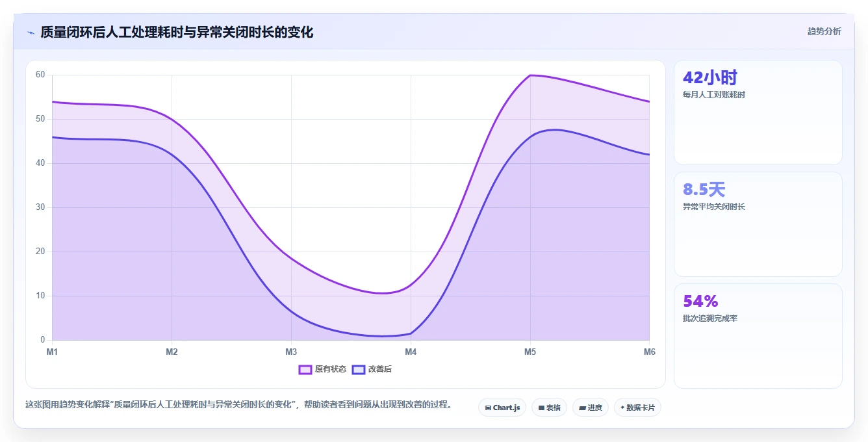The width and height of the screenshot is (868, 442).
Task: Open the 8.5天 异常平均关闭时长 card
Action: point(758,224)
